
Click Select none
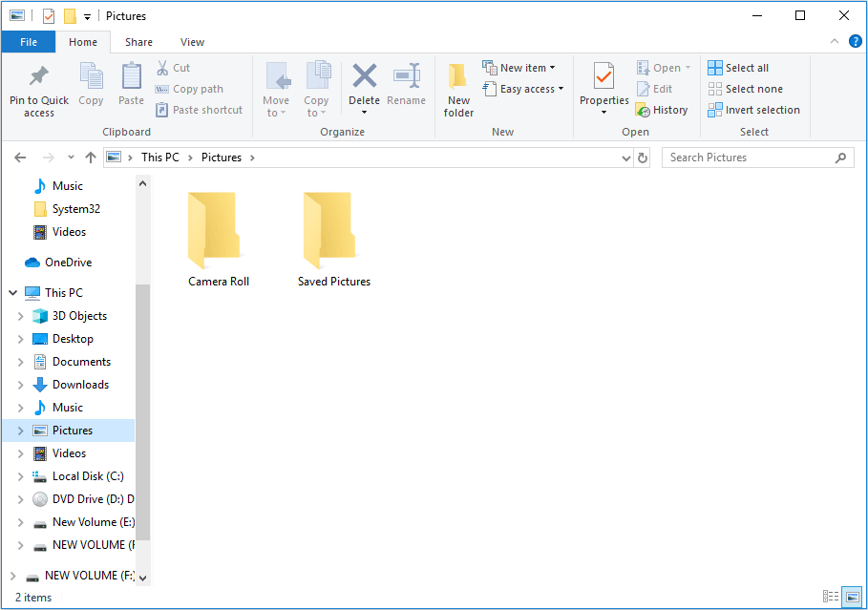[745, 89]
